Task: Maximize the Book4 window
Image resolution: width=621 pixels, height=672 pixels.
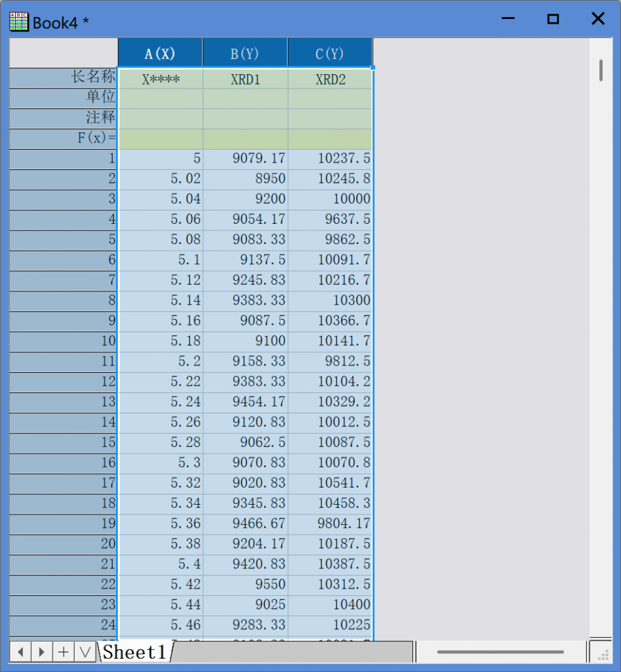Action: pos(553,19)
